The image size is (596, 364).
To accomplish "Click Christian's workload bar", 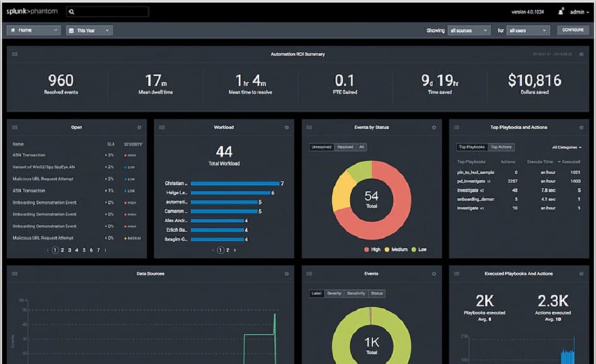I will [x=235, y=184].
